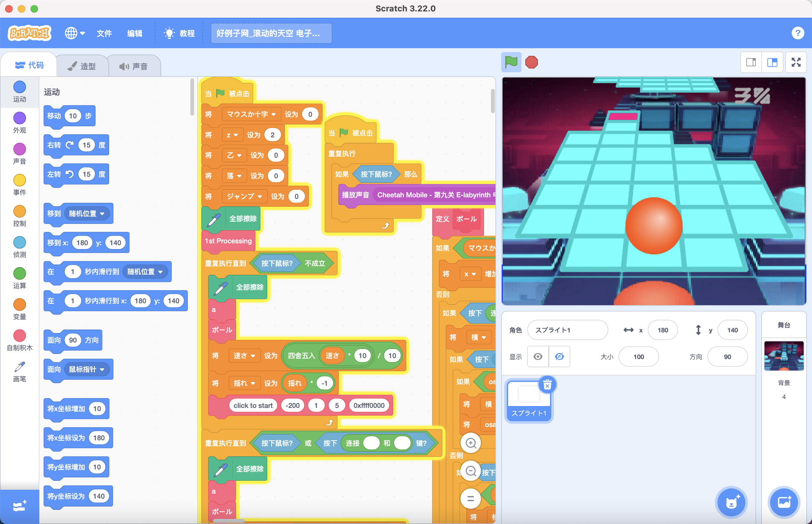Stop the project with red stop icon
812x524 pixels.
tap(531, 62)
